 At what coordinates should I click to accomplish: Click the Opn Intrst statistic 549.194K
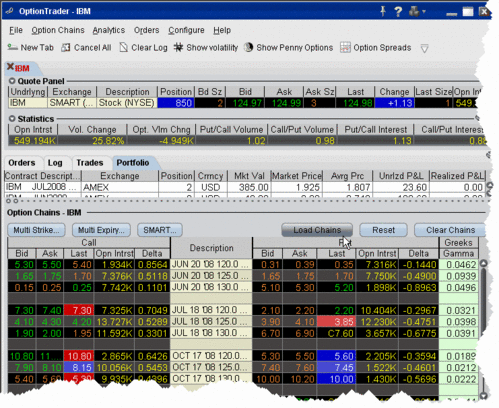tap(33, 141)
